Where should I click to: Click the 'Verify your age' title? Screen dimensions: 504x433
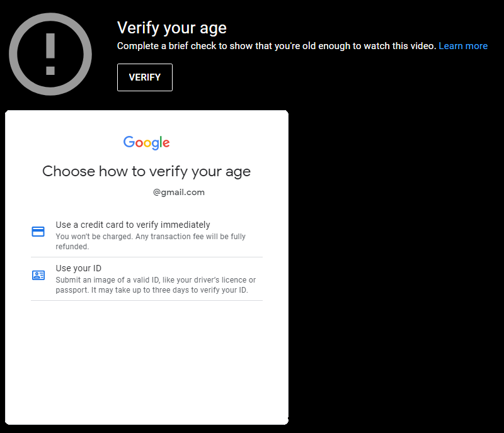click(172, 28)
